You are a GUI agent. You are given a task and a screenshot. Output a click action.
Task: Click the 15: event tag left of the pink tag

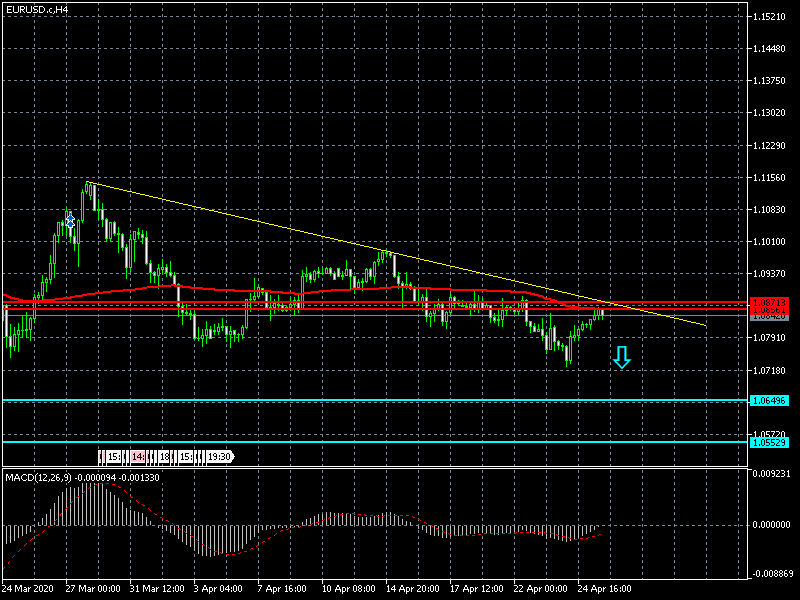pos(113,457)
